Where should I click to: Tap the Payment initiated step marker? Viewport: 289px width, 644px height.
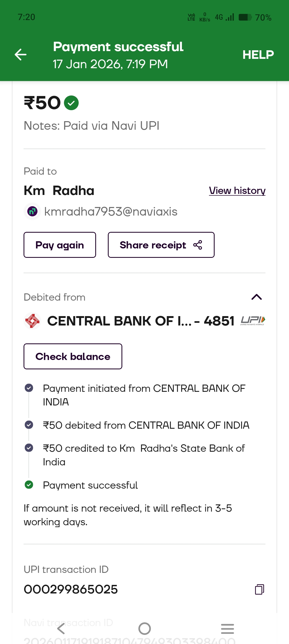(29, 388)
